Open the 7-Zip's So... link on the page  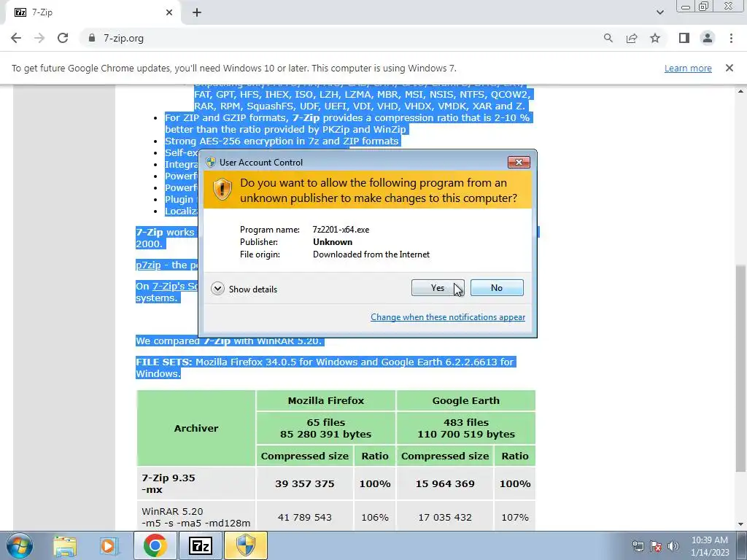click(175, 286)
